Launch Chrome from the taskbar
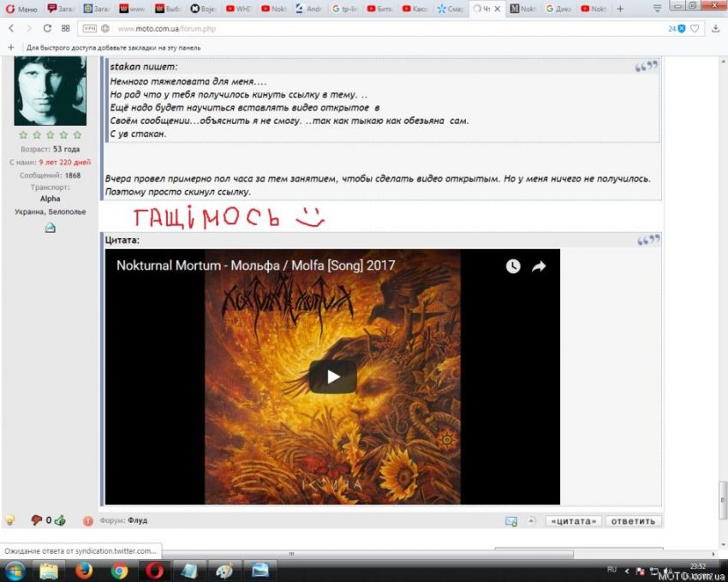Image resolution: width=728 pixels, height=582 pixels. pyautogui.click(x=119, y=571)
